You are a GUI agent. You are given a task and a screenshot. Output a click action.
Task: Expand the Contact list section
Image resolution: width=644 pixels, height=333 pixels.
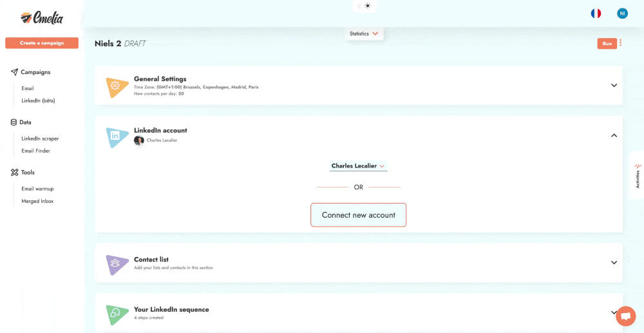tap(614, 262)
